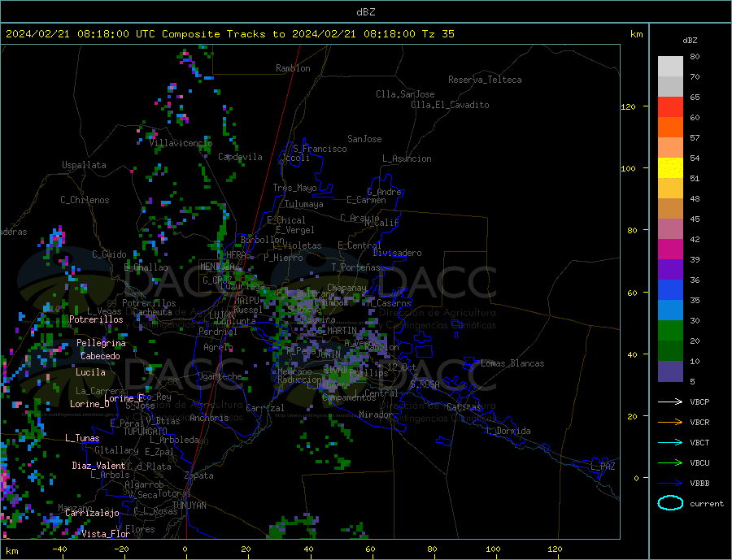
Task: Click the 'Uspallata' map label
Action: (x=84, y=165)
